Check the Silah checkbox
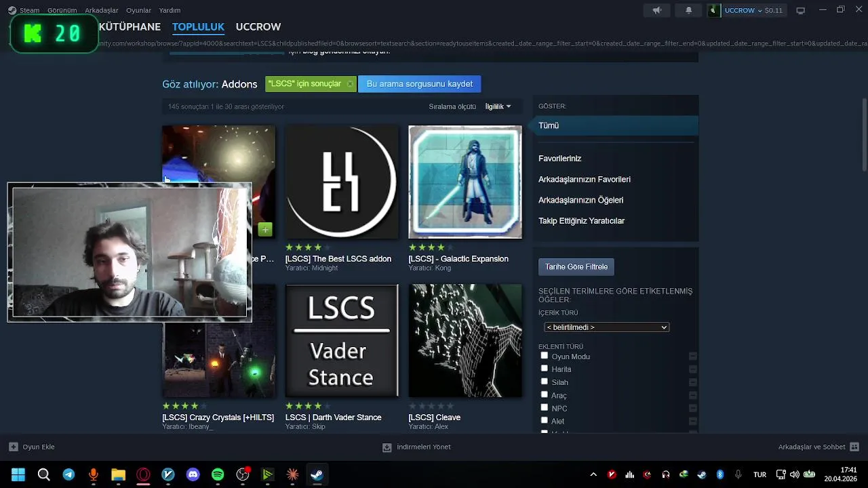 tap(544, 382)
